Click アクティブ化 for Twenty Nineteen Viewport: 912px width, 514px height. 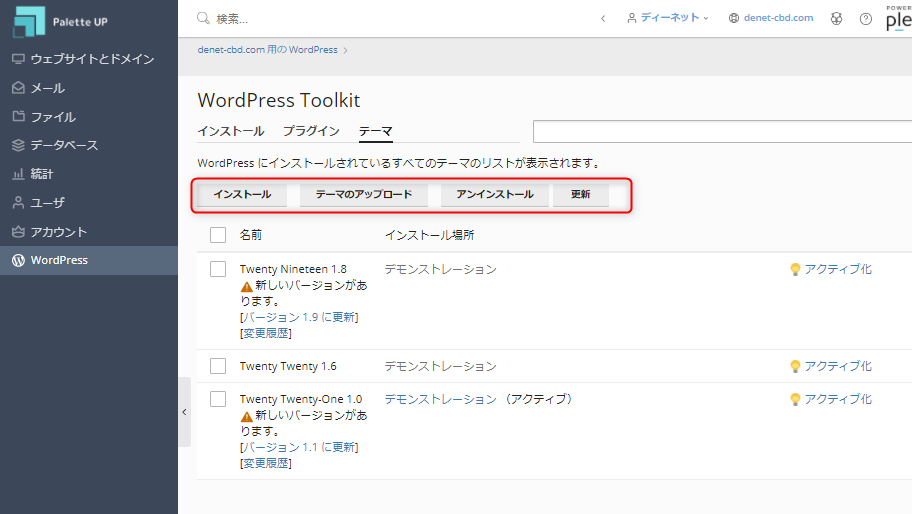coord(838,269)
